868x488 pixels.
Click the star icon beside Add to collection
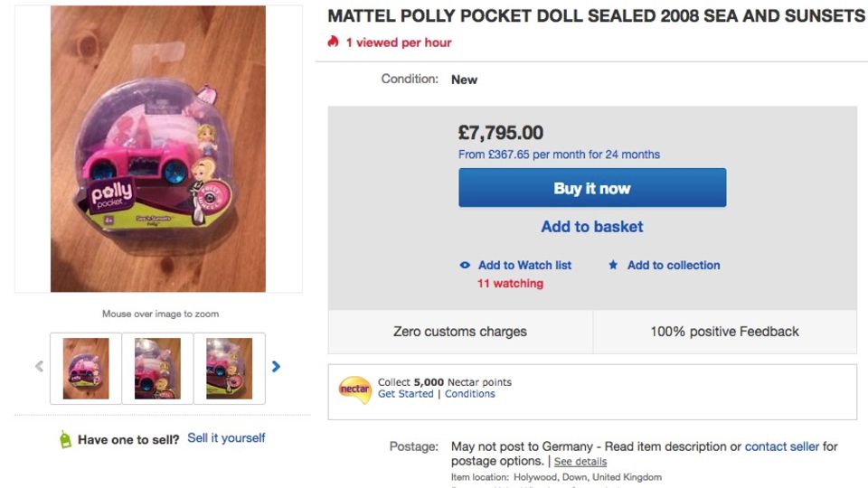tap(613, 266)
